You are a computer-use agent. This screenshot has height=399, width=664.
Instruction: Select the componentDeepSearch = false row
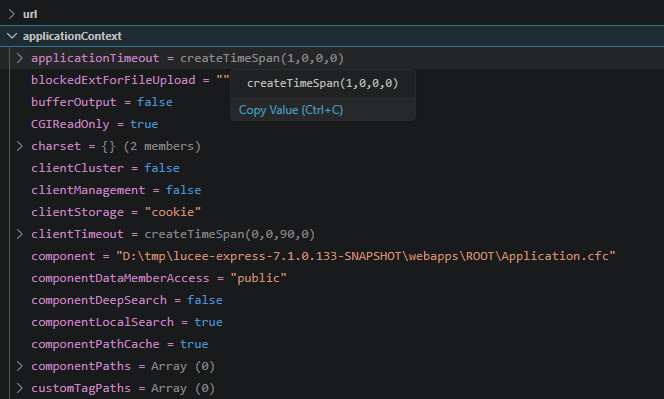(332, 300)
